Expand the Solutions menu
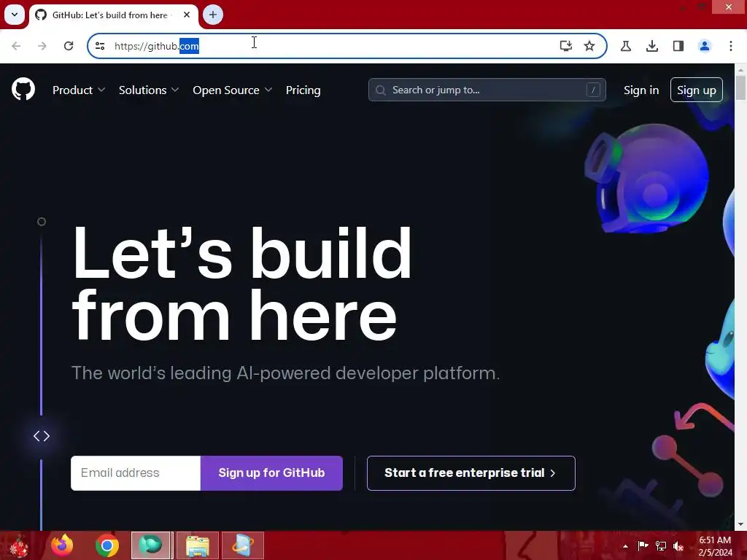The image size is (747, 560). (x=149, y=90)
